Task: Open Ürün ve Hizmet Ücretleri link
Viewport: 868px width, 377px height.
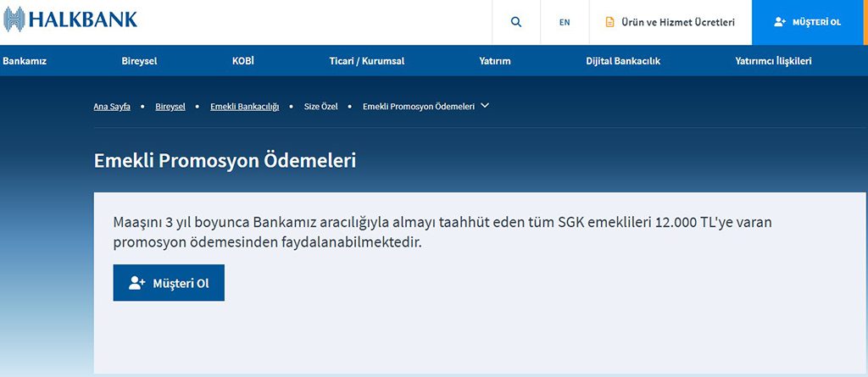Action: tap(670, 22)
